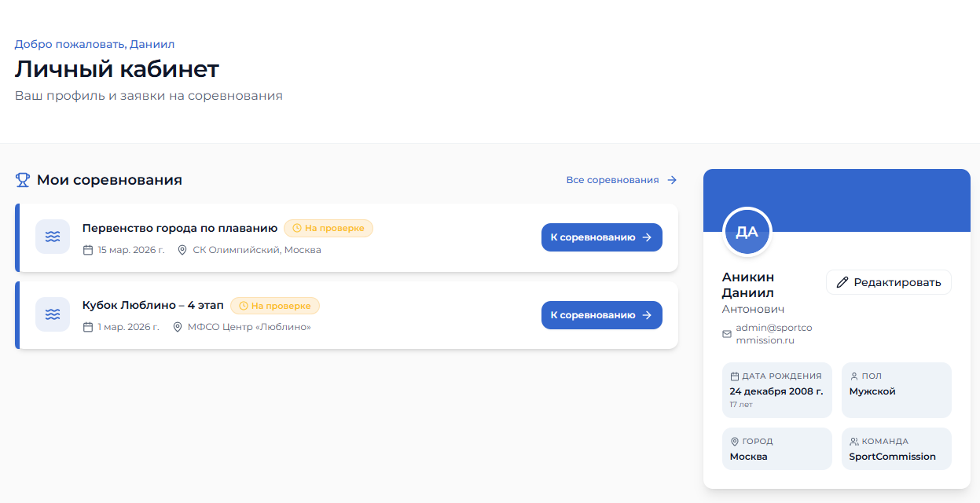Open Все соревнования link
The image size is (980, 503).
(621, 180)
